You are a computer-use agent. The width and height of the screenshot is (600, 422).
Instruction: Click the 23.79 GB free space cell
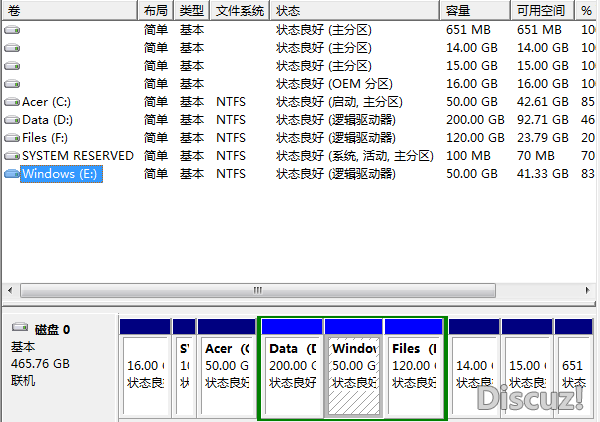pos(543,138)
